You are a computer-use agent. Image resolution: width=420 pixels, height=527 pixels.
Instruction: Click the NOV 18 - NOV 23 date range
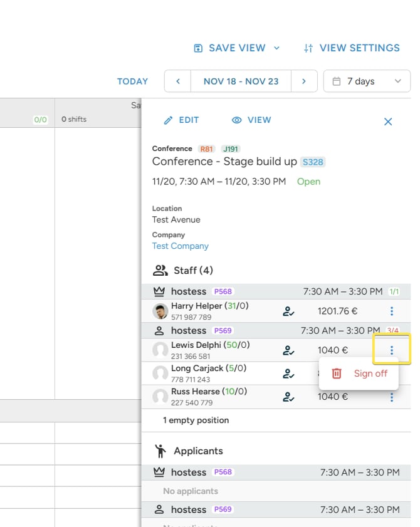tap(241, 81)
